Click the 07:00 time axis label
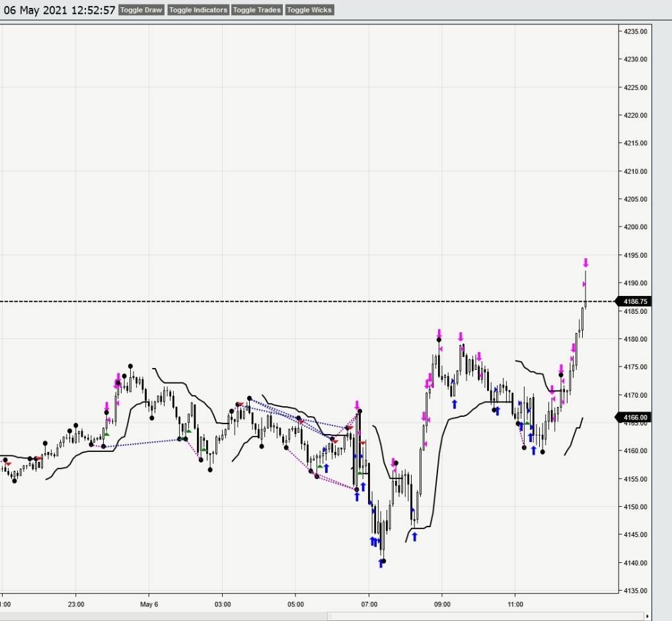 coord(369,604)
